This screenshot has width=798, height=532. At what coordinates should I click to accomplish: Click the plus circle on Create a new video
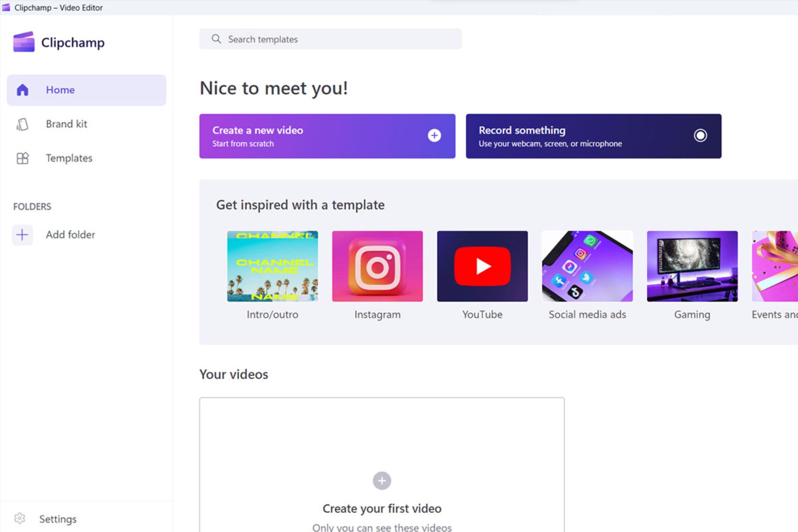434,135
